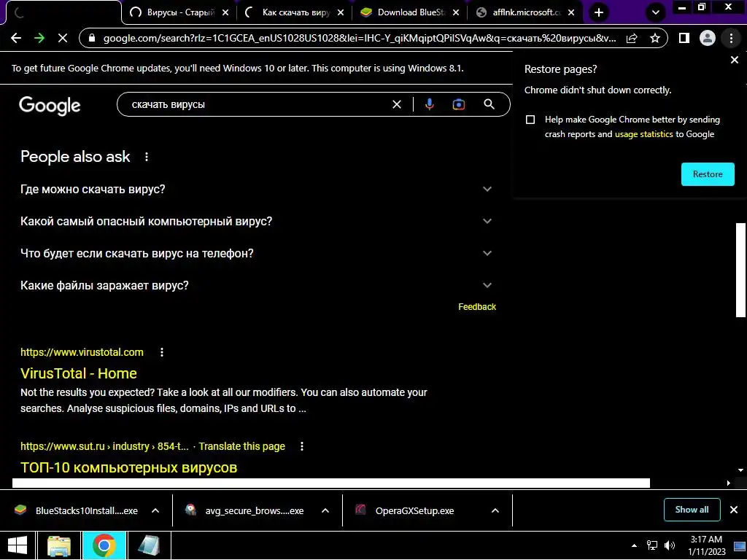Click the Restore button
Screen dimensions: 747x560
pos(708,174)
